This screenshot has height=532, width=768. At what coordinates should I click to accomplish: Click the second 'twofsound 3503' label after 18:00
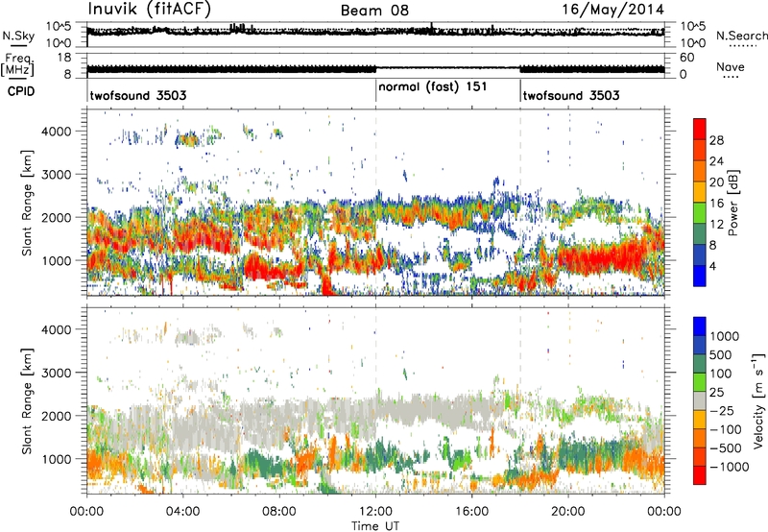(571, 95)
